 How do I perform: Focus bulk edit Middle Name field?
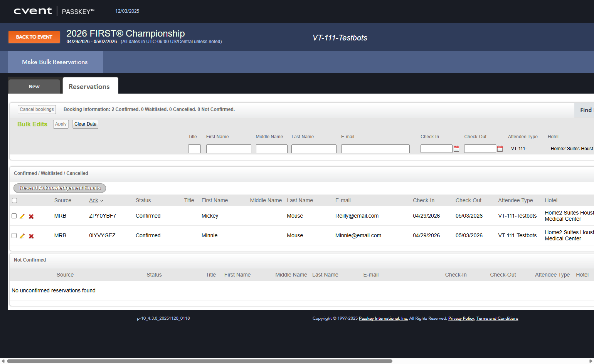point(272,149)
